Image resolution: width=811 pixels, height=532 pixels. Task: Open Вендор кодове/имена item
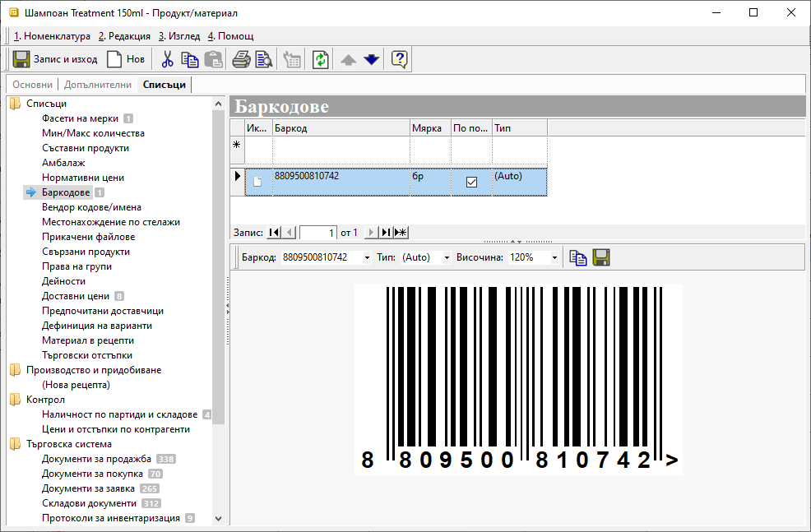coord(91,207)
